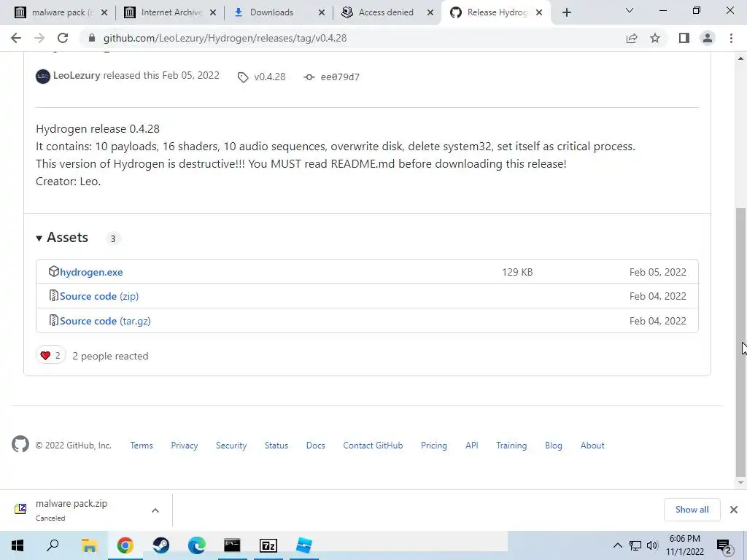Open the clock and calendar
747x560 pixels.
(x=684, y=545)
